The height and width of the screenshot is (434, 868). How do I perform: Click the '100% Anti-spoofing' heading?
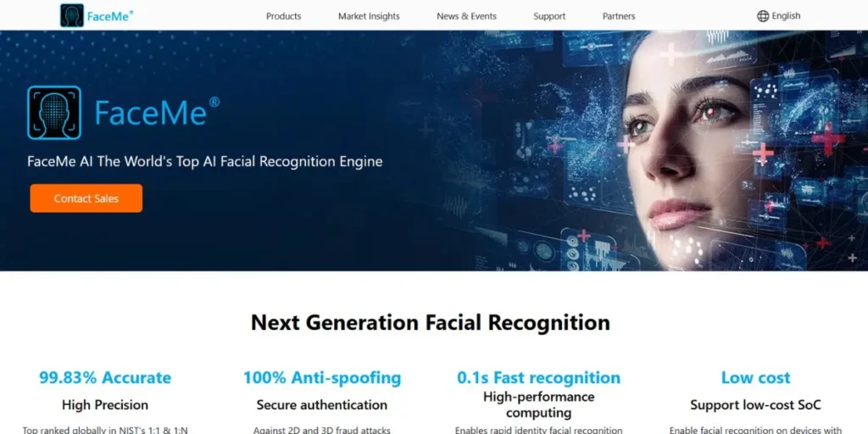pyautogui.click(x=322, y=377)
